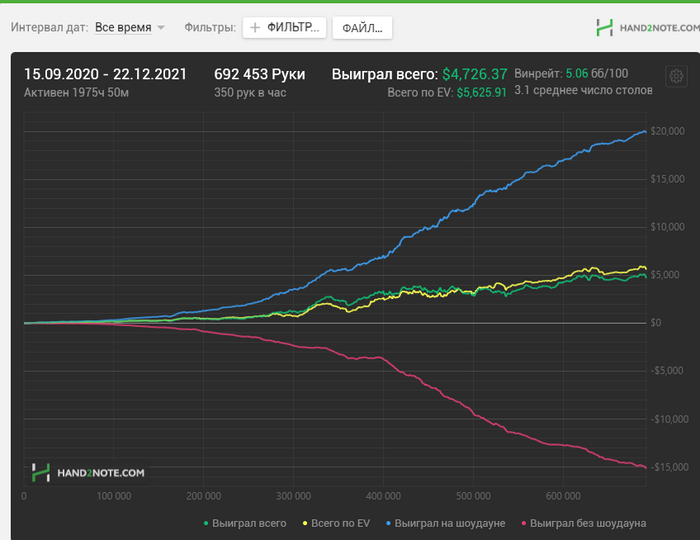Click the 'Активен 1975ч 50м' text
This screenshot has width=700, height=540.
click(76, 92)
